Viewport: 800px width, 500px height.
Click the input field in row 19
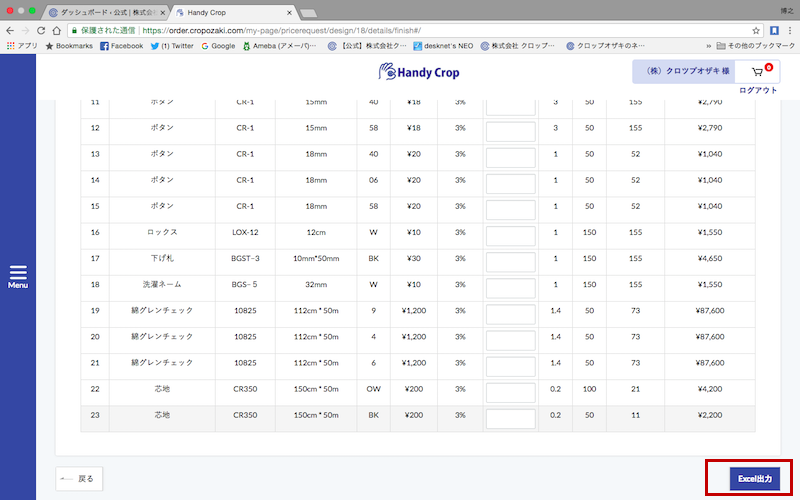[x=511, y=314]
